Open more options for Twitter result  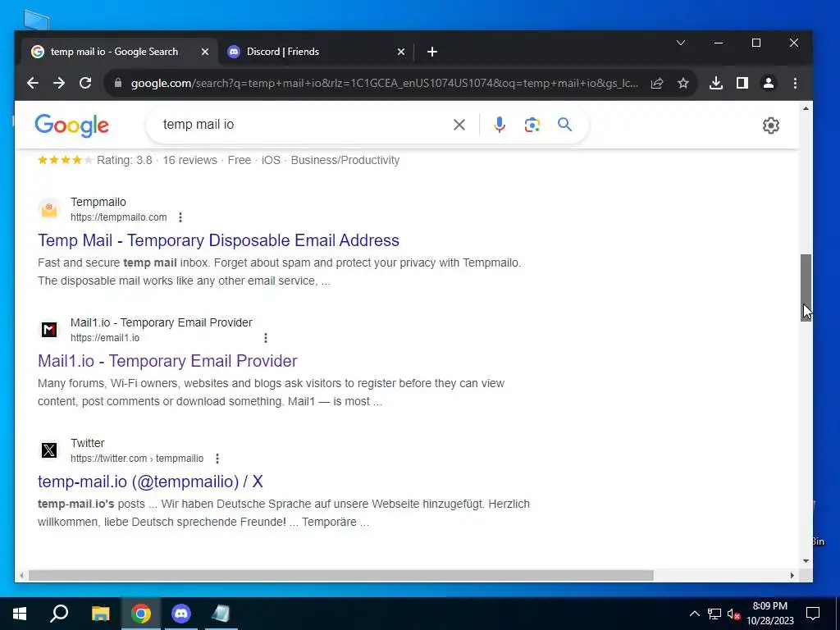pos(217,458)
